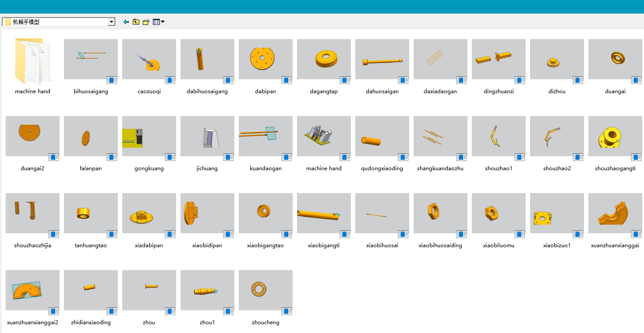Select the zhou shaft thumbnail

(x=149, y=290)
